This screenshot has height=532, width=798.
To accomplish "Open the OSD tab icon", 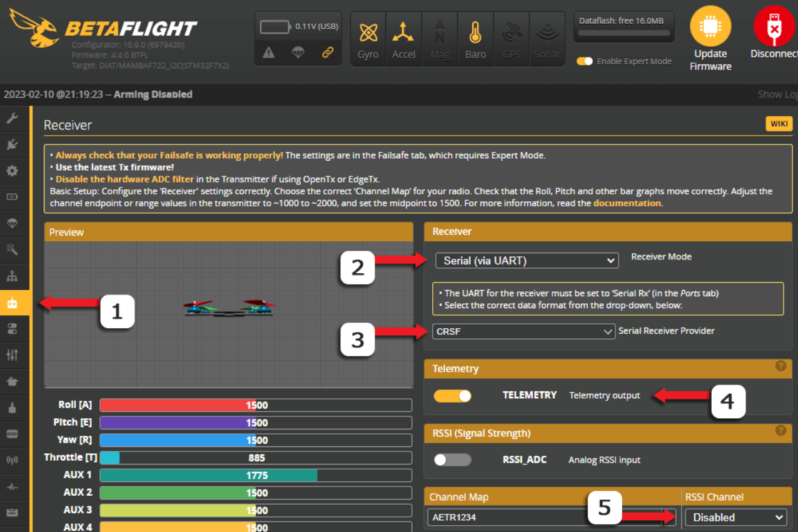I will pyautogui.click(x=13, y=433).
